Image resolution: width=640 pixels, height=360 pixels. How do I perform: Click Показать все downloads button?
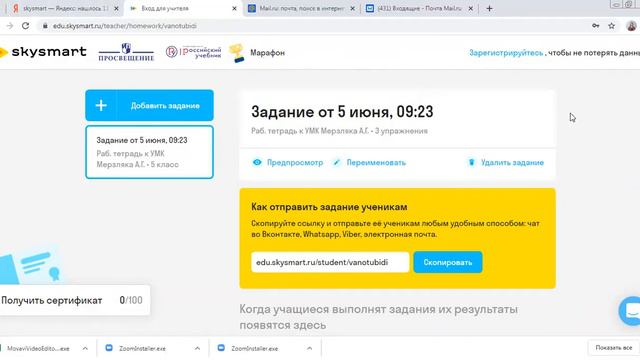point(613,348)
